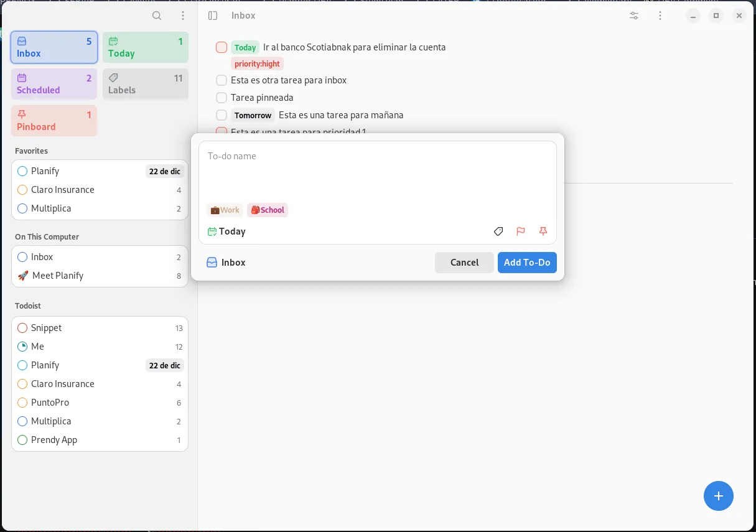756x532 pixels.
Task: Tick the 'Tarea pinneada' checkbox
Action: point(222,98)
